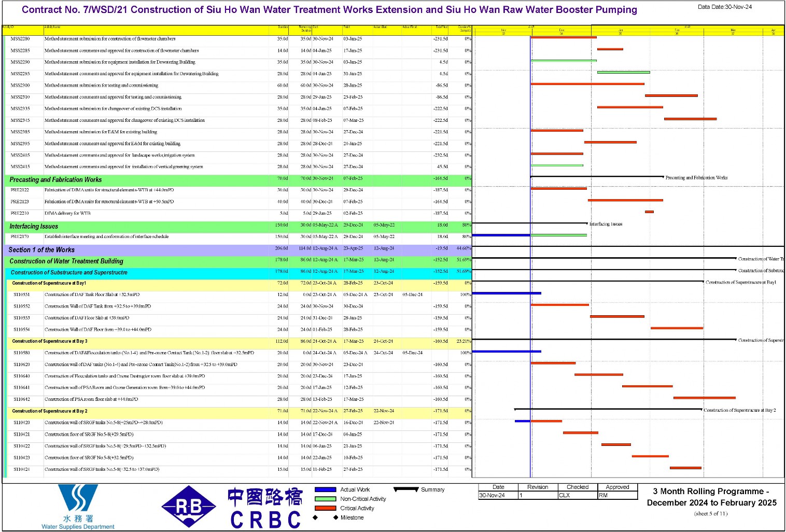Click the S110552 DAF wall construction name
786x532 pixels.
coord(98,306)
